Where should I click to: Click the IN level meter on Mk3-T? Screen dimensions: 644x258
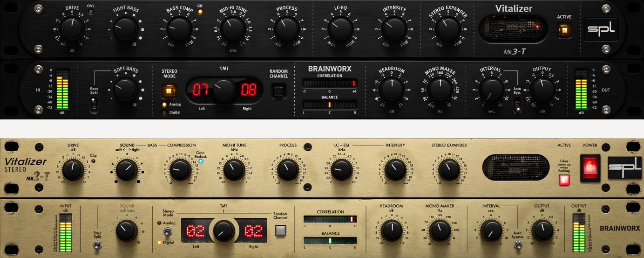(x=62, y=90)
